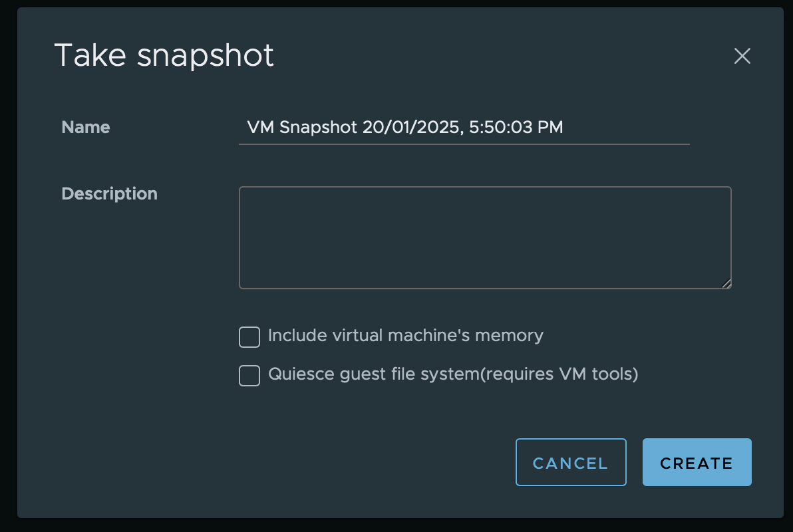Click the Name field label
The width and height of the screenshot is (793, 532).
tap(85, 127)
